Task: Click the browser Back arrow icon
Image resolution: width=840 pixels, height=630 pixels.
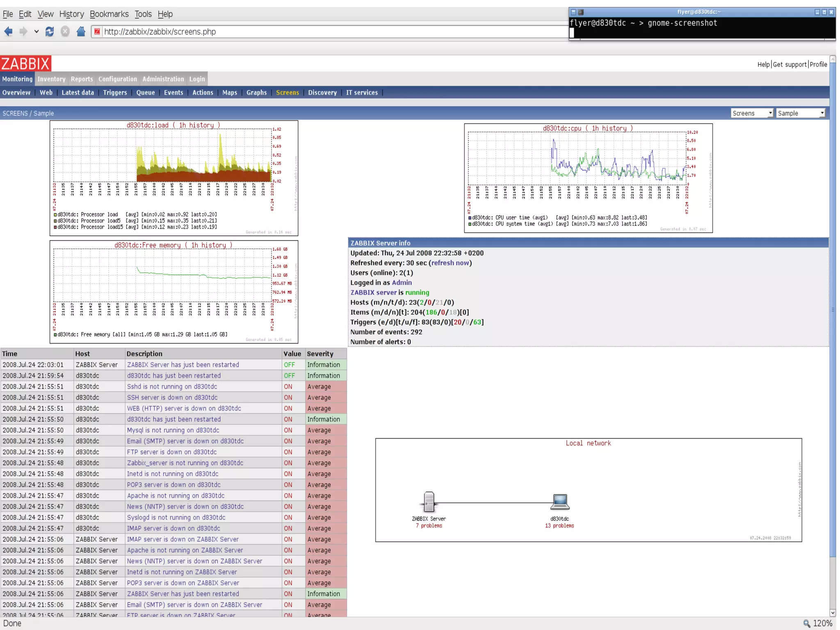Action: coord(9,32)
